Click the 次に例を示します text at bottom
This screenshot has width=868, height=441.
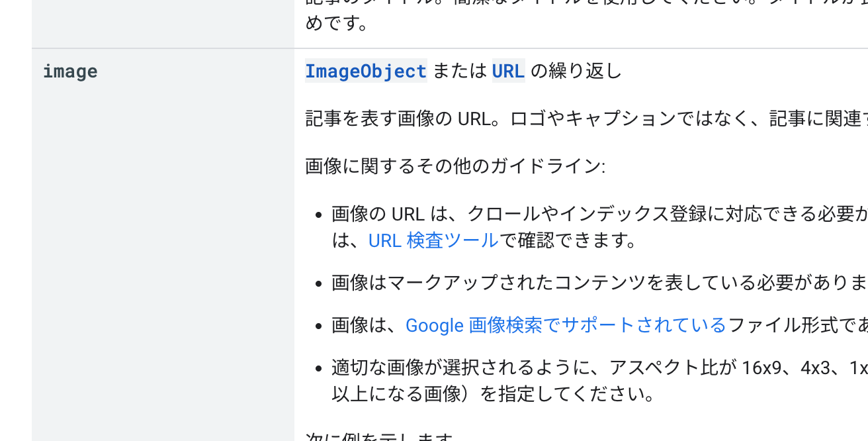click(380, 438)
